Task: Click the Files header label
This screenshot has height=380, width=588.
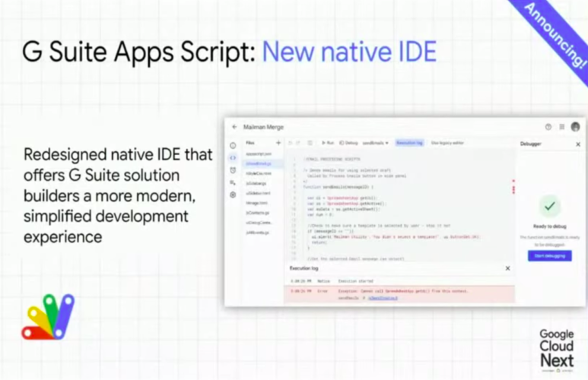Action: [x=250, y=143]
